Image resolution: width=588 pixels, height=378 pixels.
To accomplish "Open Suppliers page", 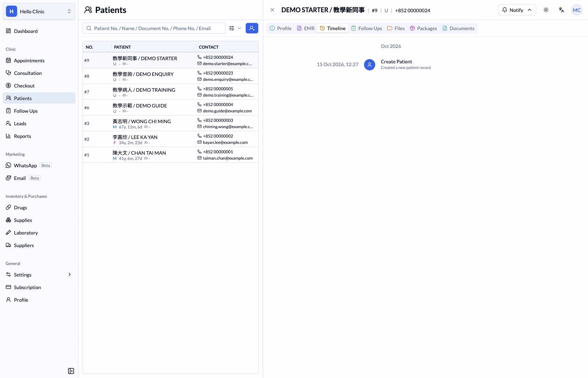I will (39, 245).
